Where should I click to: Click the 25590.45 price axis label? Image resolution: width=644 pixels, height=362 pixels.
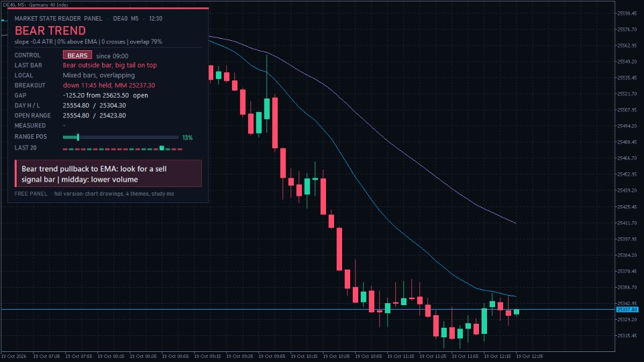click(627, 13)
